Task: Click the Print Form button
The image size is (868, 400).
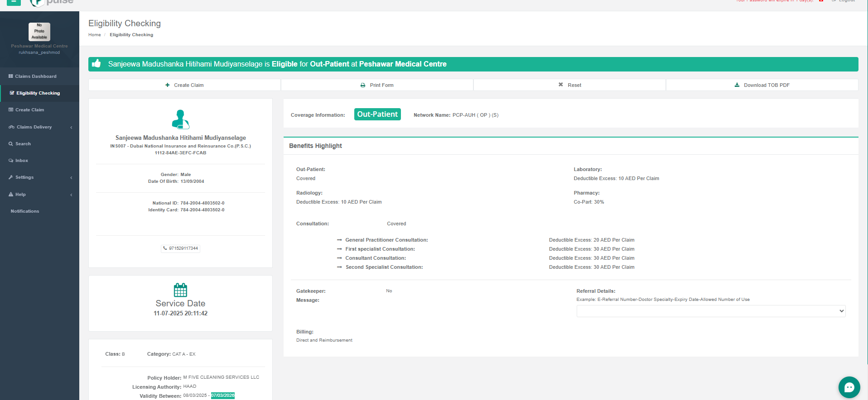Action: click(x=377, y=85)
